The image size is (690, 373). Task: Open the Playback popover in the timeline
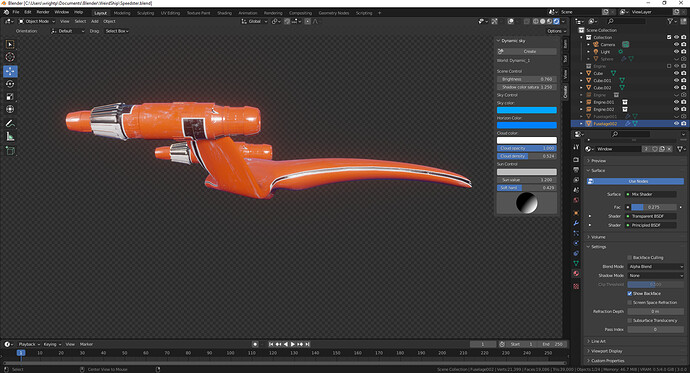(29, 344)
